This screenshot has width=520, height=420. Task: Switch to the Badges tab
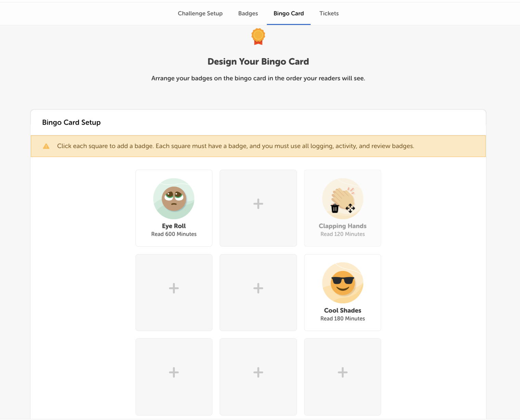pos(248,13)
